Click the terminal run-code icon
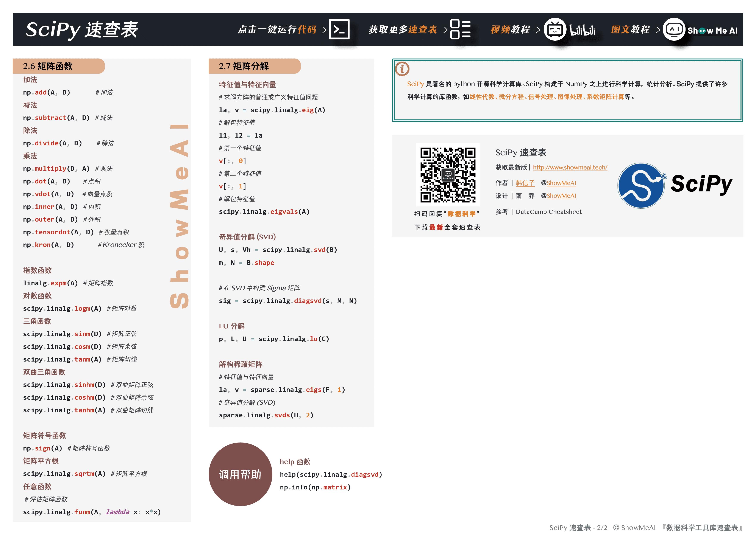756x534 pixels. pos(339,30)
